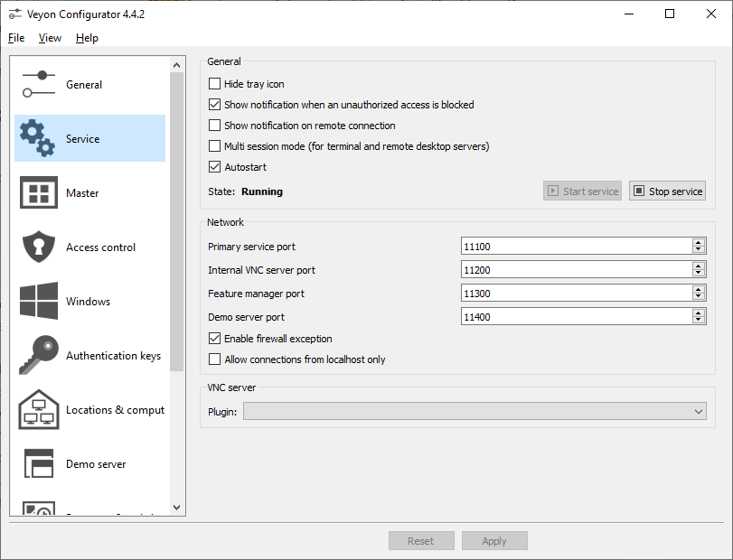Open the Access control shield icon

click(x=39, y=247)
